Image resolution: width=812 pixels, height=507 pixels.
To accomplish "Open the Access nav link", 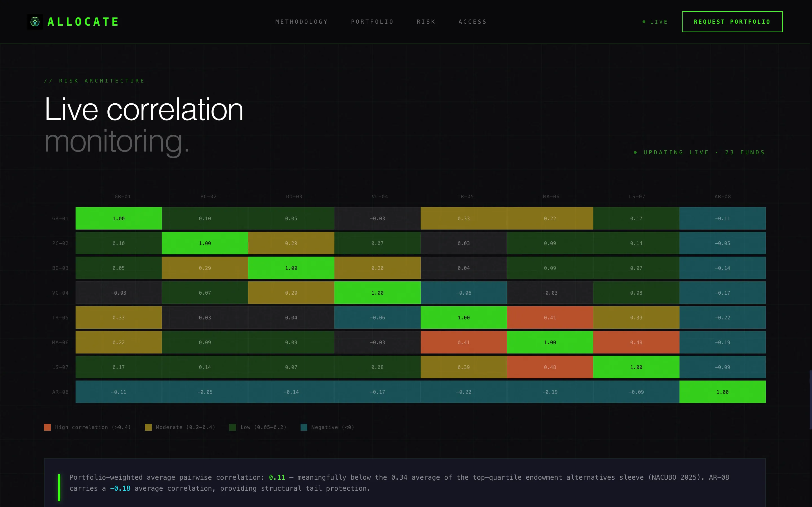I will (473, 22).
